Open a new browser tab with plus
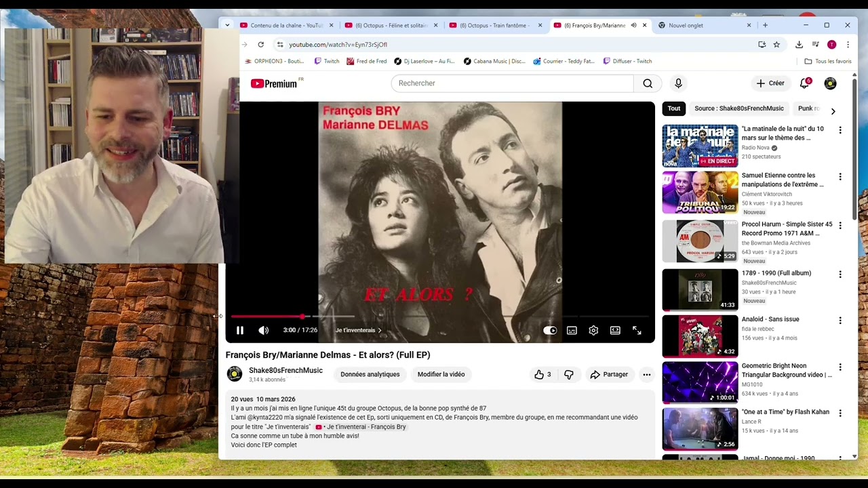This screenshot has height=488, width=868. (x=765, y=26)
